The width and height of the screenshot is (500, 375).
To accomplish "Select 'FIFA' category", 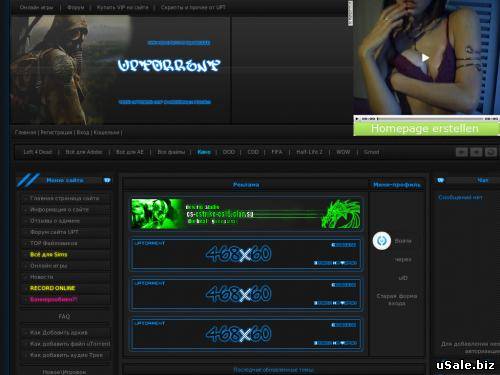I will click(x=277, y=152).
